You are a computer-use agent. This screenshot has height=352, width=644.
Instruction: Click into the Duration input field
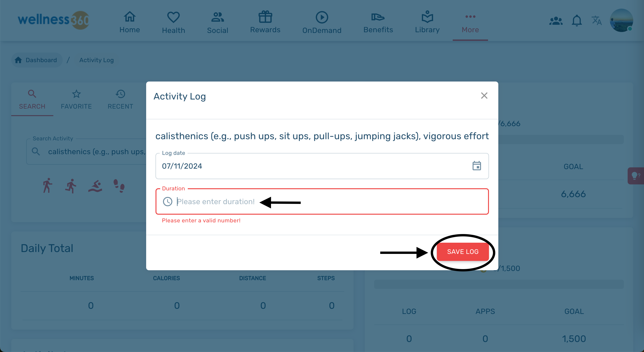click(322, 202)
